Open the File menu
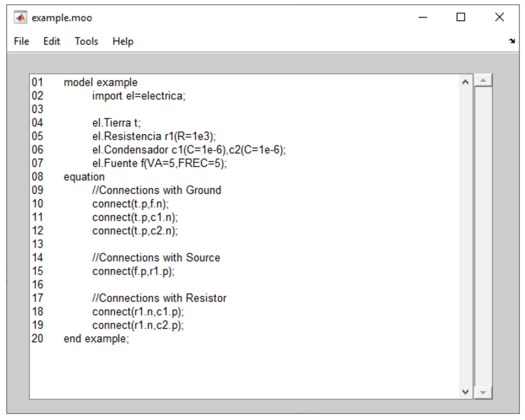Screen dimensions: 525x420 click(x=21, y=41)
